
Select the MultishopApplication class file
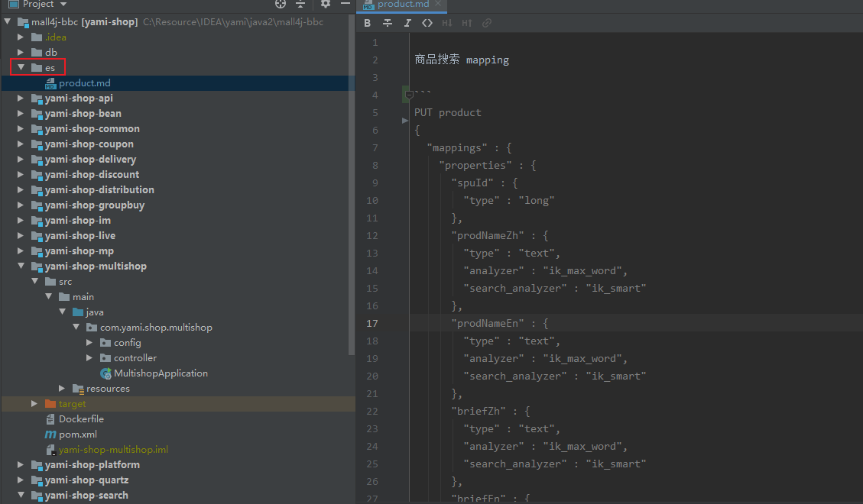click(160, 373)
